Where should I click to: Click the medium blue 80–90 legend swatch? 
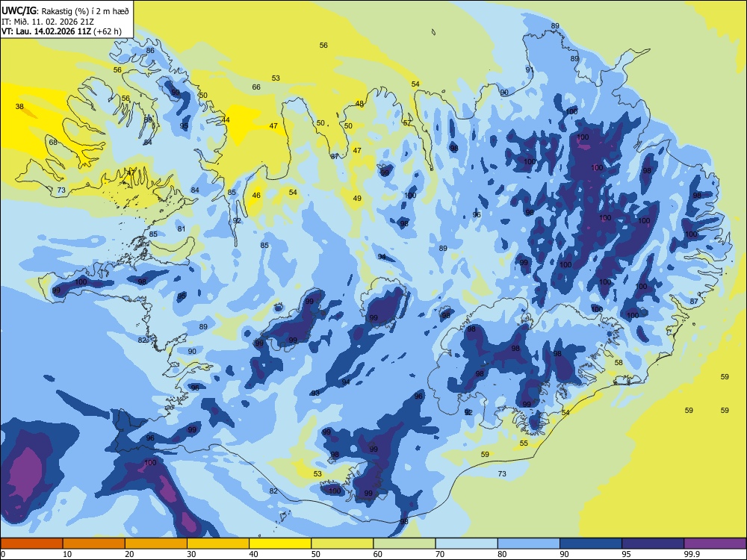tap(528, 544)
